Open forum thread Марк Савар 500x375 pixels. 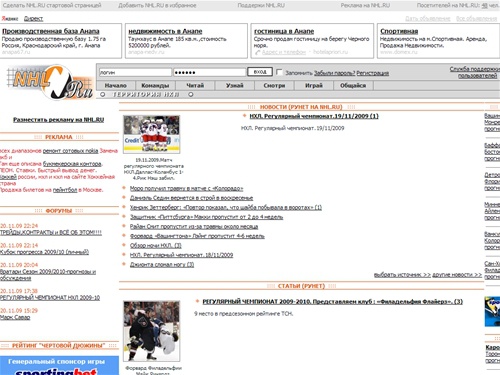coord(15,317)
